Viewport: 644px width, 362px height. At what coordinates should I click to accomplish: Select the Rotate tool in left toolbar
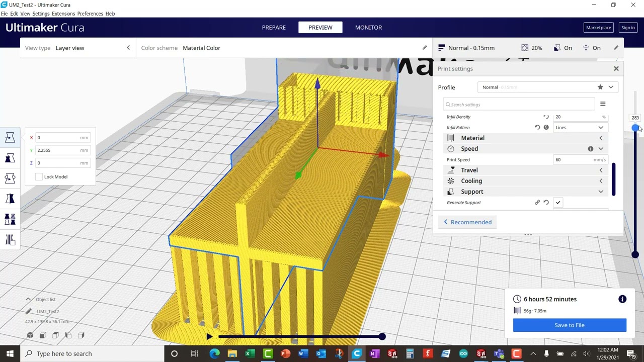(10, 178)
